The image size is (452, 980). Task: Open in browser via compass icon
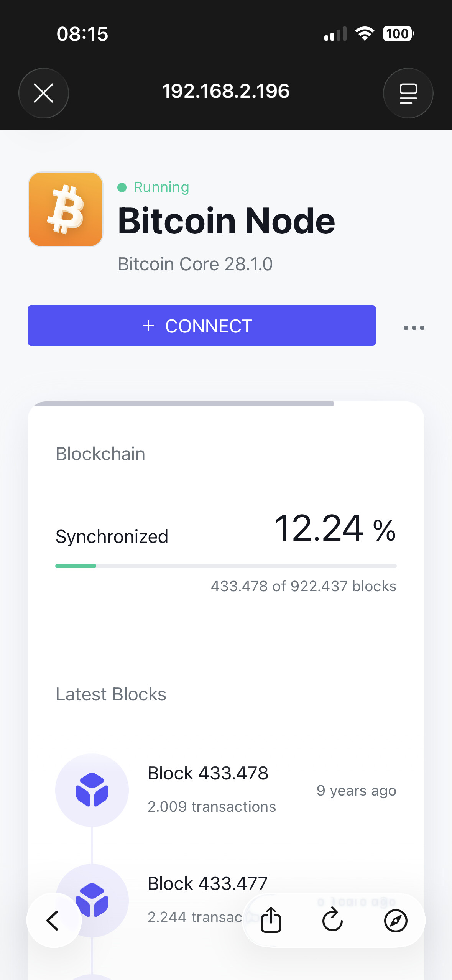click(395, 920)
